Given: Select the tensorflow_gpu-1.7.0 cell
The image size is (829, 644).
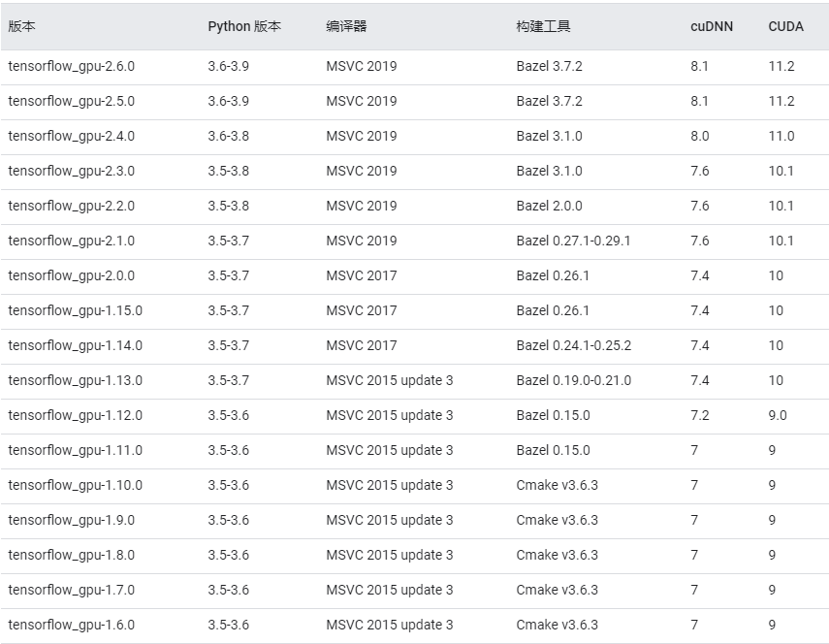Looking at the screenshot, I should coord(72,590).
